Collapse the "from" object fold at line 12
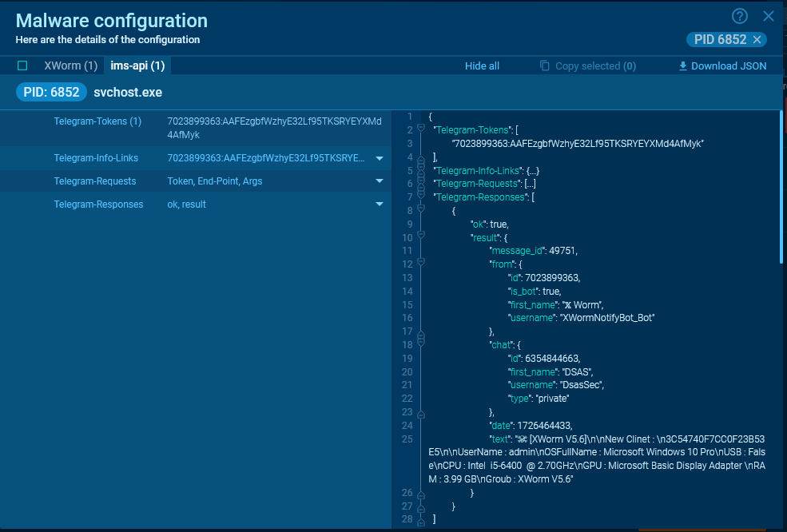The width and height of the screenshot is (787, 532). point(420,264)
